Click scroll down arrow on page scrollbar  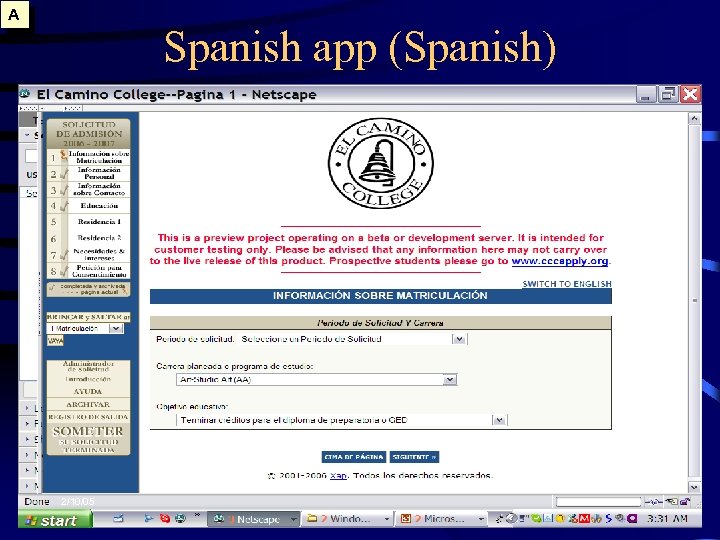click(x=694, y=487)
